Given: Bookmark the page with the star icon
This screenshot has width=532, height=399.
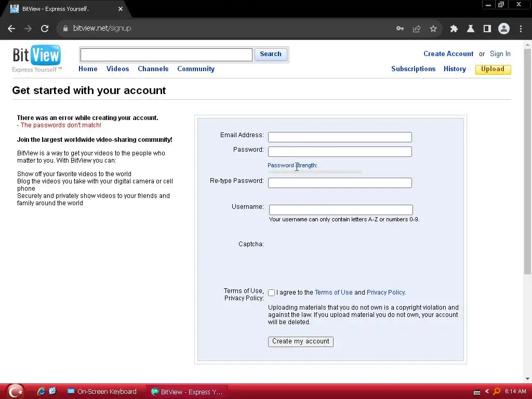Looking at the screenshot, I should (x=433, y=29).
